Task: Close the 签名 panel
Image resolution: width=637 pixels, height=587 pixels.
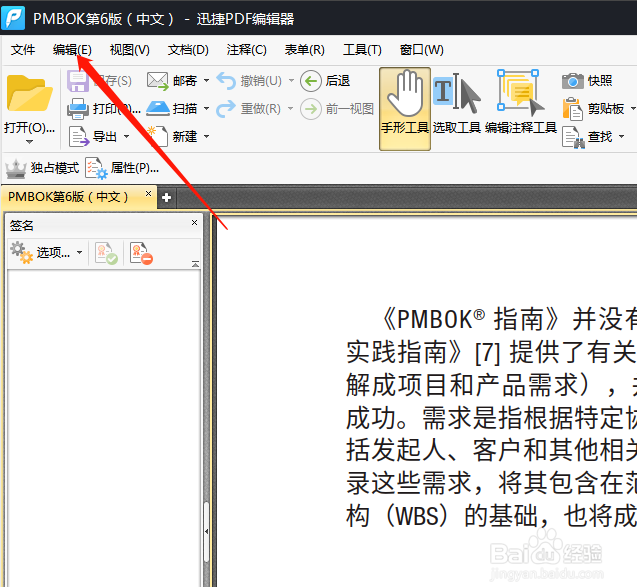Action: coord(195,222)
